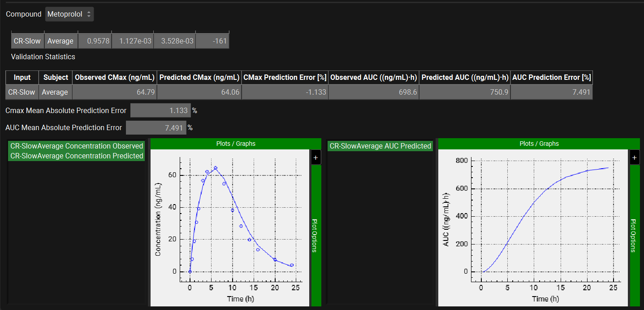Click the AUC Mean Absolute Prediction Error field
This screenshot has width=644, height=310.
[156, 128]
